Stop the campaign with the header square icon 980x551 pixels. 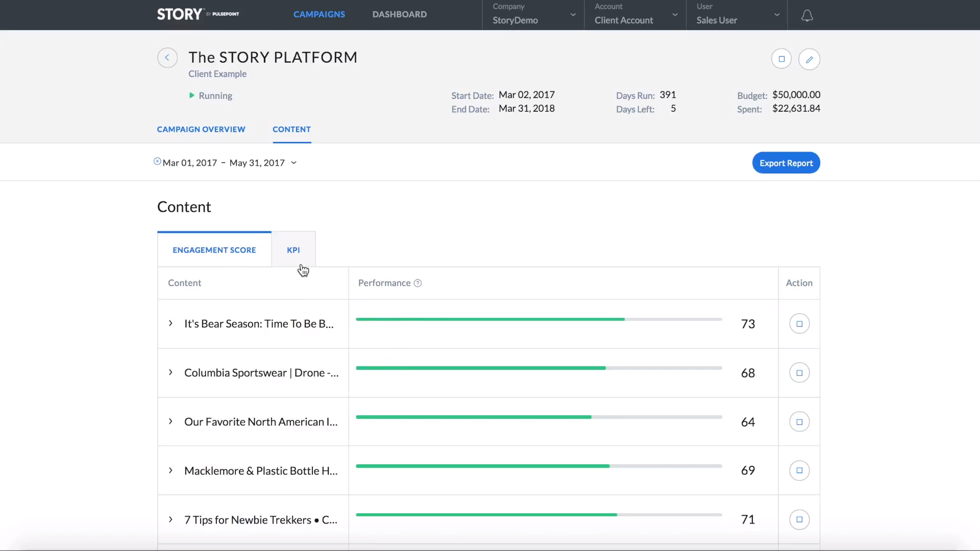[781, 59]
